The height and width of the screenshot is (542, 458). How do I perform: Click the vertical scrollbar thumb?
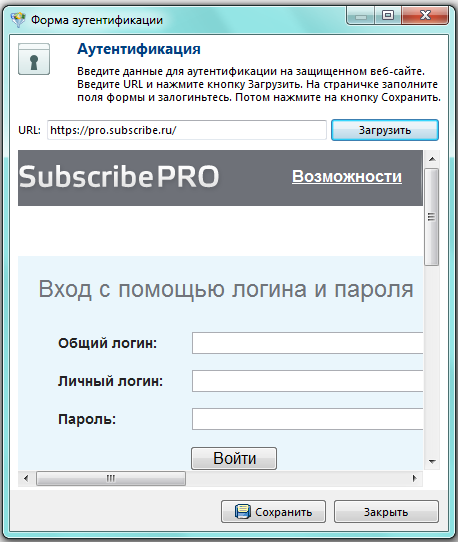click(x=432, y=217)
